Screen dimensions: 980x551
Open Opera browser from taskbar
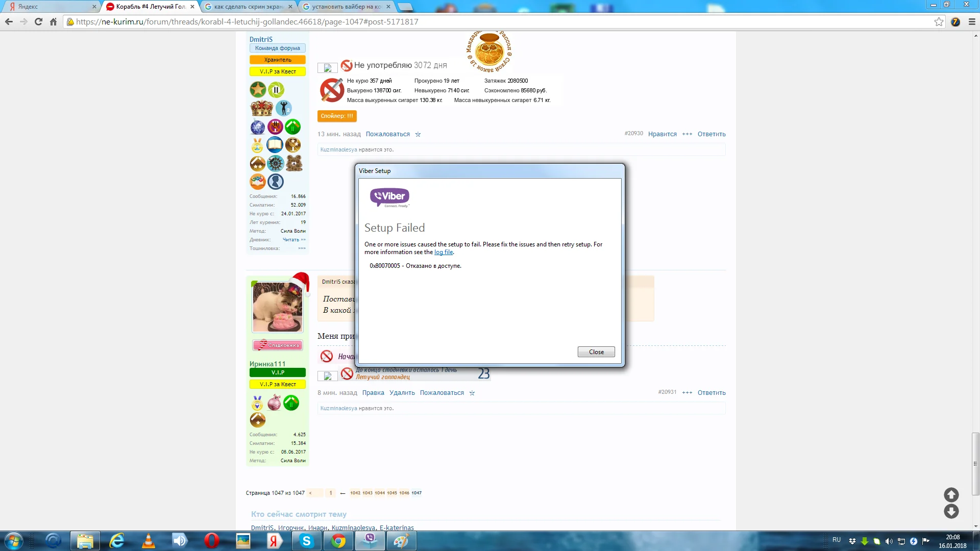click(x=211, y=541)
